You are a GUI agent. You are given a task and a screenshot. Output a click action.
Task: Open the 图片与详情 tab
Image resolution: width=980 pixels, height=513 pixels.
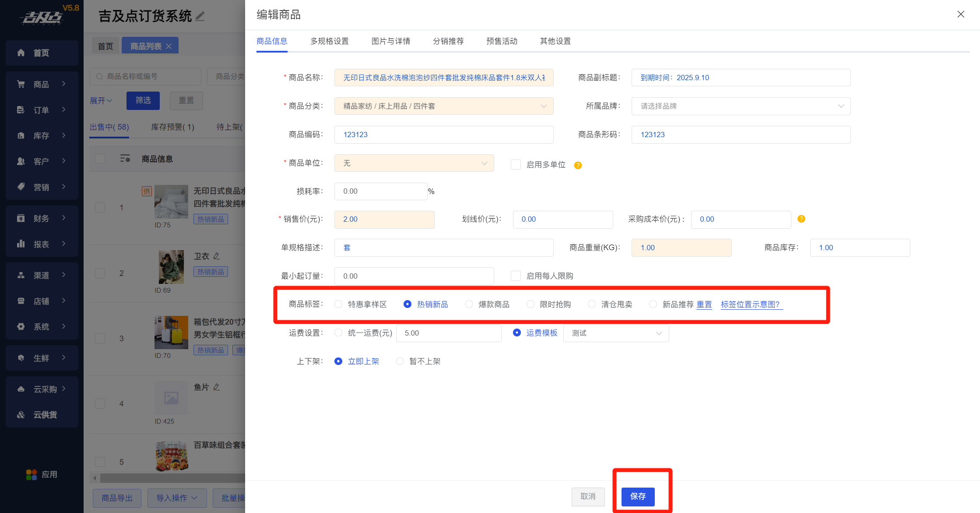point(390,41)
